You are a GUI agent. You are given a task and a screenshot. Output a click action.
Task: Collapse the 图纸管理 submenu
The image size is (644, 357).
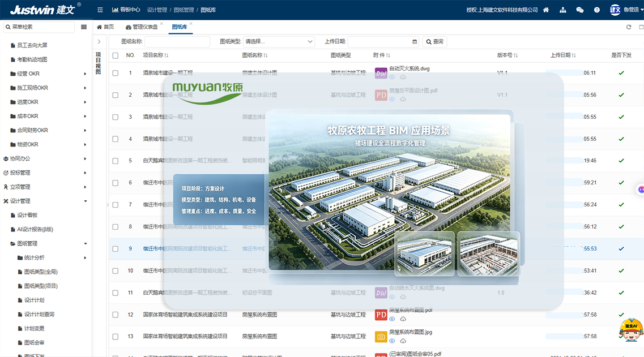[85, 244]
